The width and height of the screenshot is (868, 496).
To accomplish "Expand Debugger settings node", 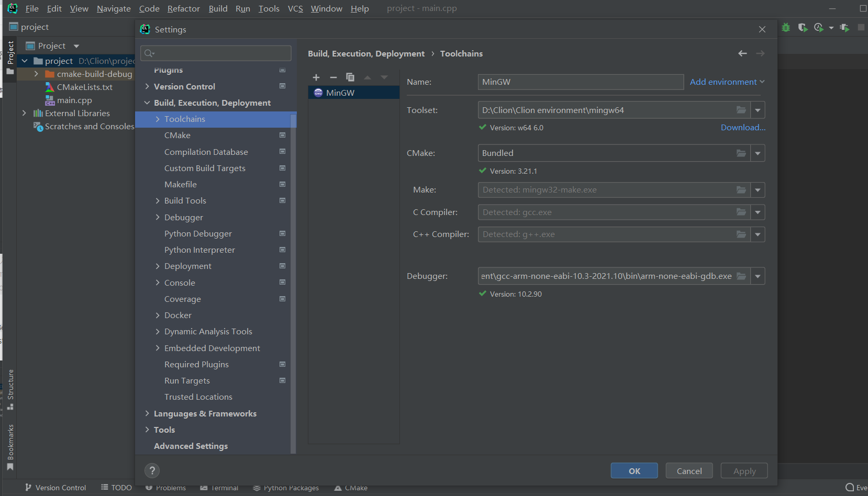I will tap(158, 217).
